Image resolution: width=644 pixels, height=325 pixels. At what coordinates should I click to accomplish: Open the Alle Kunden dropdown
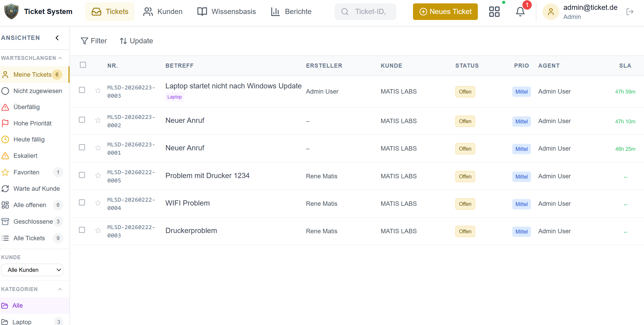(x=32, y=270)
